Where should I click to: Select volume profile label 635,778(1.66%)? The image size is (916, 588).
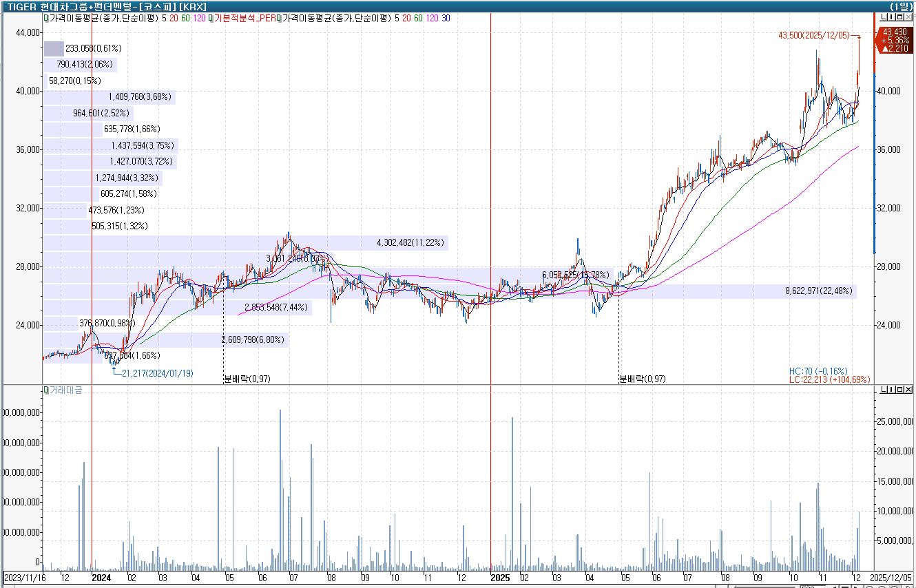click(x=132, y=129)
